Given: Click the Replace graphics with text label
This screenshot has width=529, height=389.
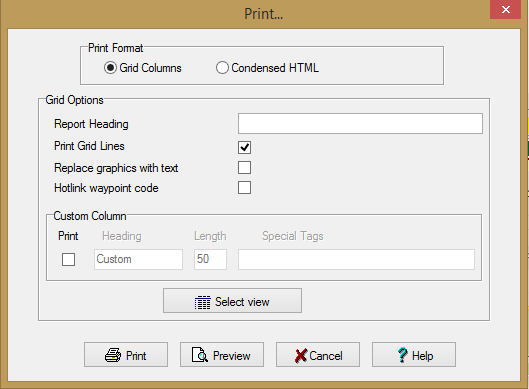Looking at the screenshot, I should click(116, 168).
